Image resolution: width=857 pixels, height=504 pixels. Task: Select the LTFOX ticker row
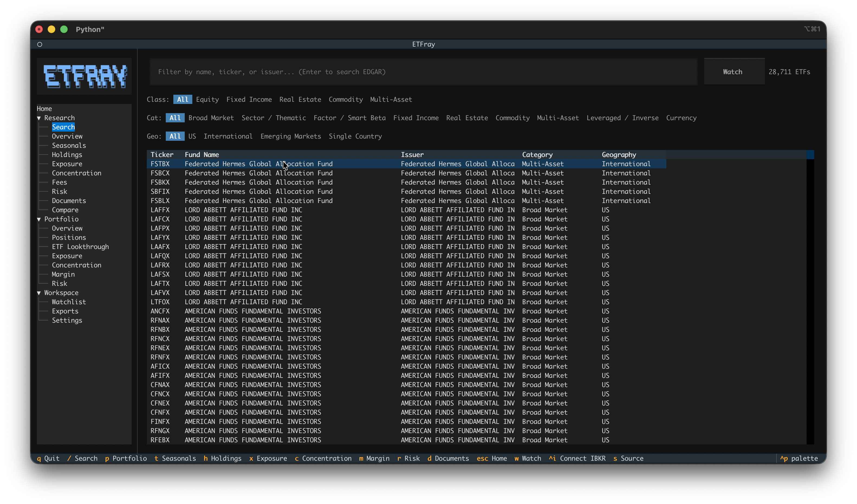point(406,302)
